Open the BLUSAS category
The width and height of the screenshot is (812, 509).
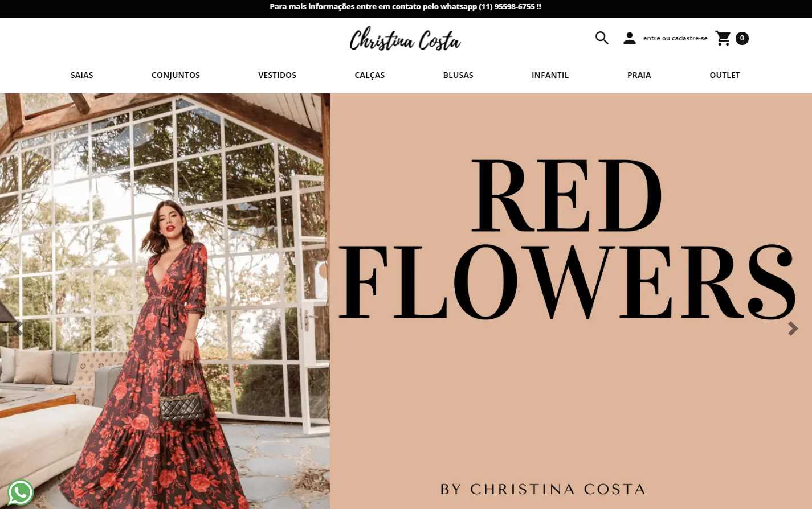(458, 75)
